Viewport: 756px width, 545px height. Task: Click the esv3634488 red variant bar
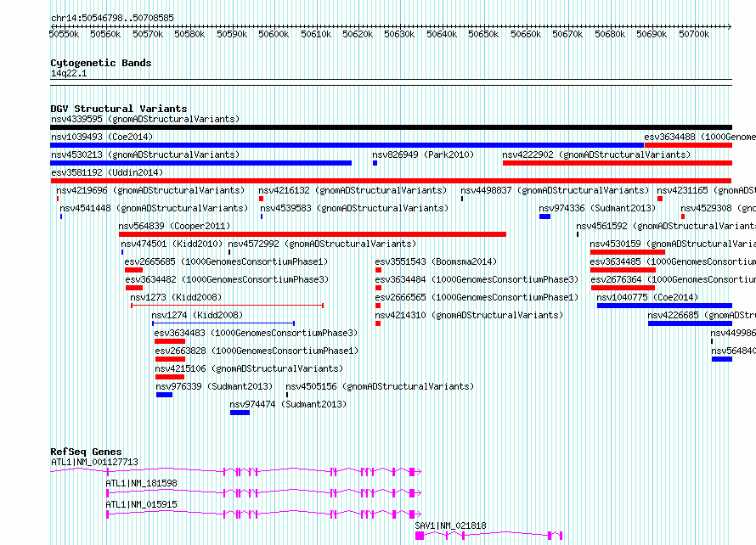pyautogui.click(x=688, y=145)
